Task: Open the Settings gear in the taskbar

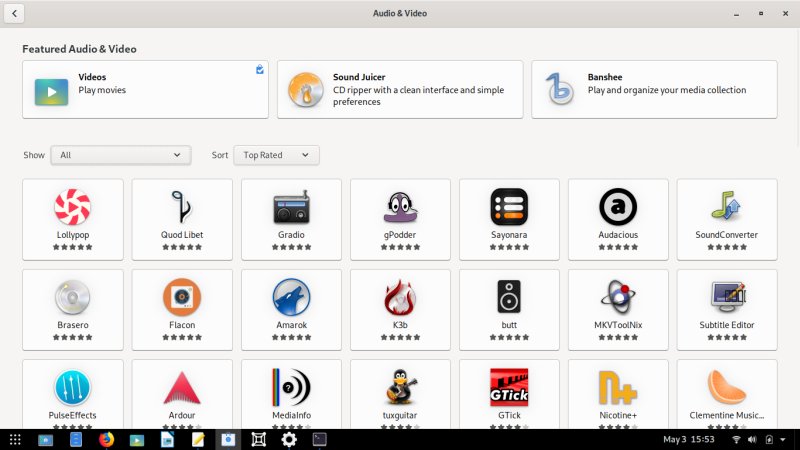Action: coord(289,439)
